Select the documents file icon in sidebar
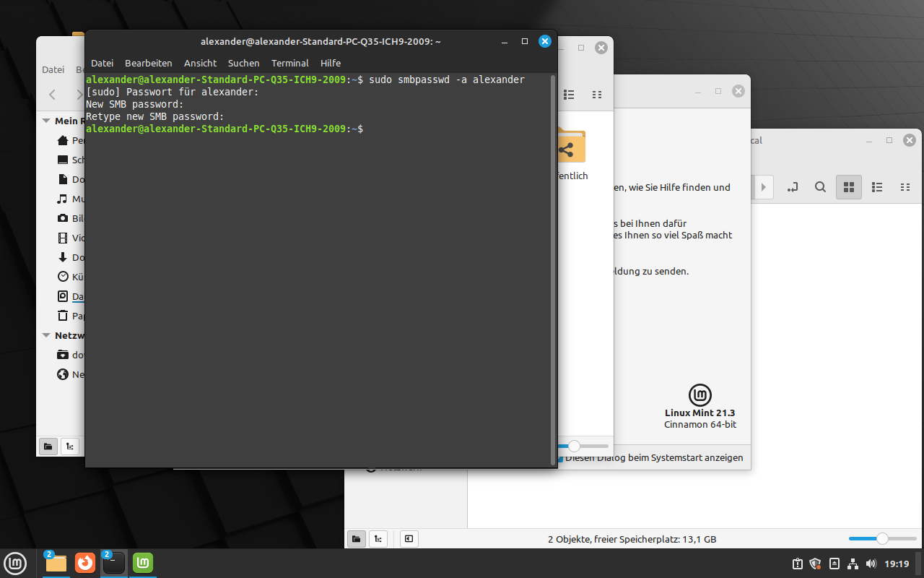Screen dimensions: 924x578 point(63,179)
